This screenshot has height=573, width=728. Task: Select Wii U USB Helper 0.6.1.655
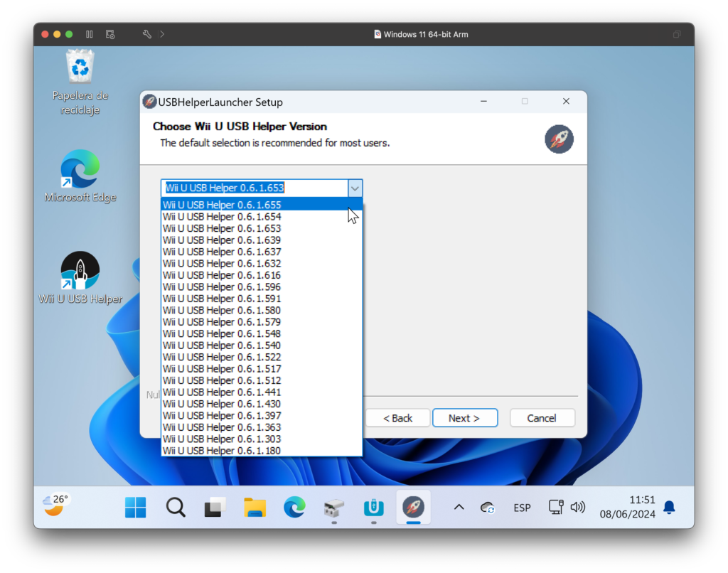pos(262,204)
